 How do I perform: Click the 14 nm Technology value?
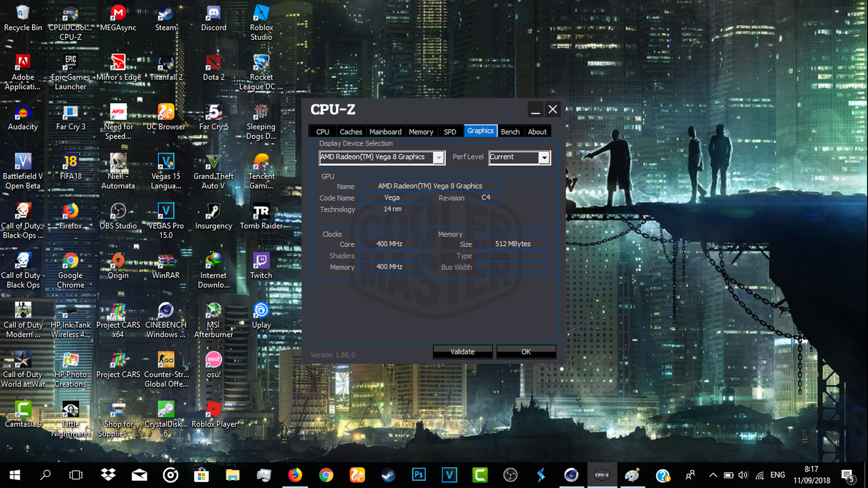pyautogui.click(x=392, y=209)
